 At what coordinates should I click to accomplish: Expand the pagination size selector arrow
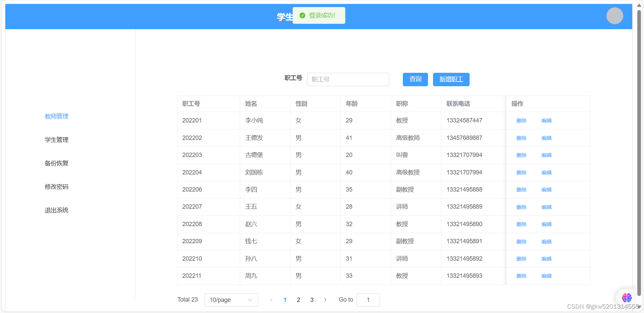point(250,300)
